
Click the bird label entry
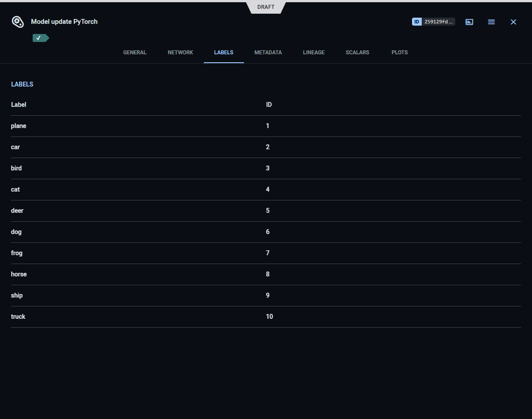[16, 168]
